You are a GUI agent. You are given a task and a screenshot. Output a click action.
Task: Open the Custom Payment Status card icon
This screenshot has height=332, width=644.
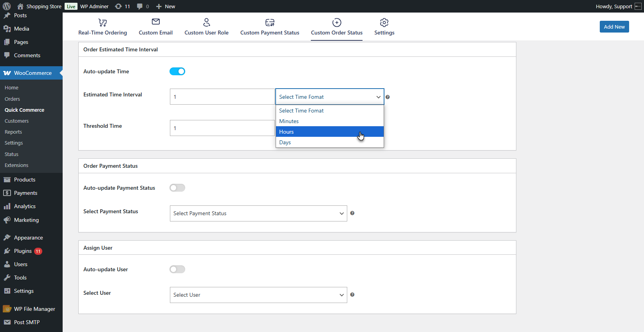270,22
